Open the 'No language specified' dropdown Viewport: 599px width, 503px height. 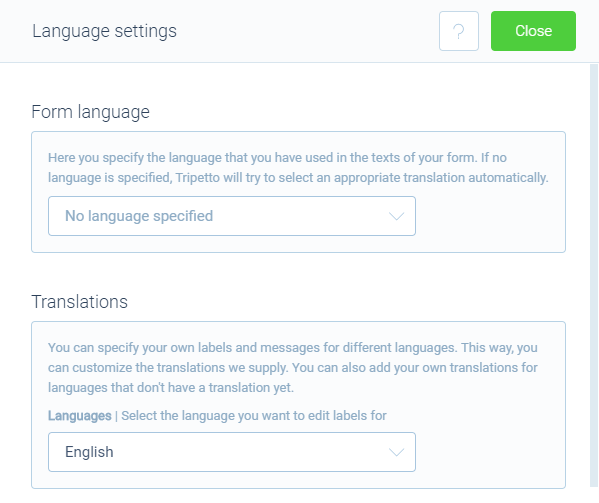232,216
